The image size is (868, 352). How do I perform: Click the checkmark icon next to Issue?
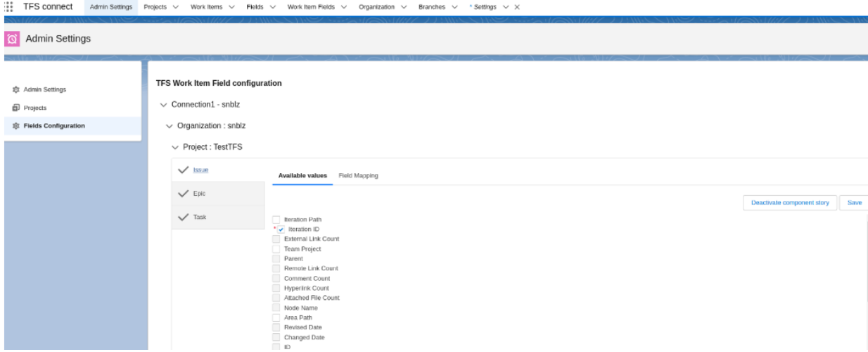[x=183, y=170]
